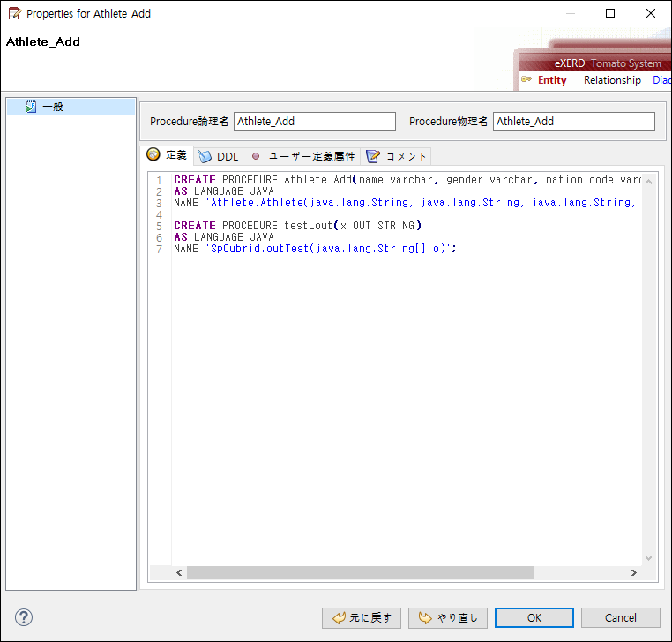
Task: Confirm with the OK button
Action: [534, 618]
